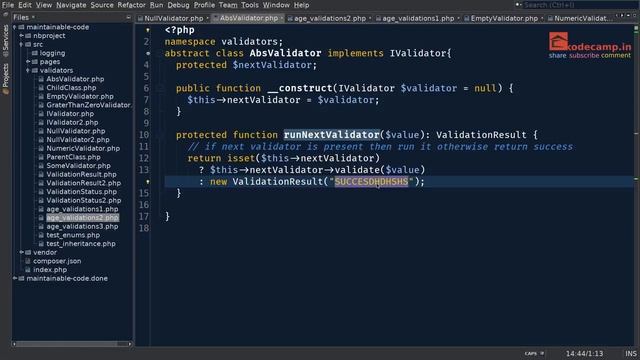640x360 pixels.
Task: Open the Source menu
Action: (102, 5)
